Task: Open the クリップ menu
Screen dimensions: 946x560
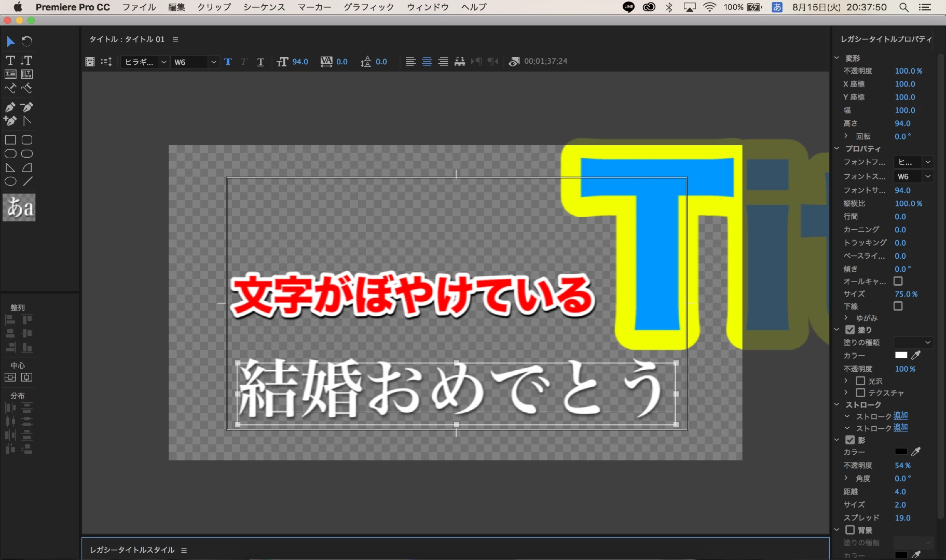Action: (214, 7)
